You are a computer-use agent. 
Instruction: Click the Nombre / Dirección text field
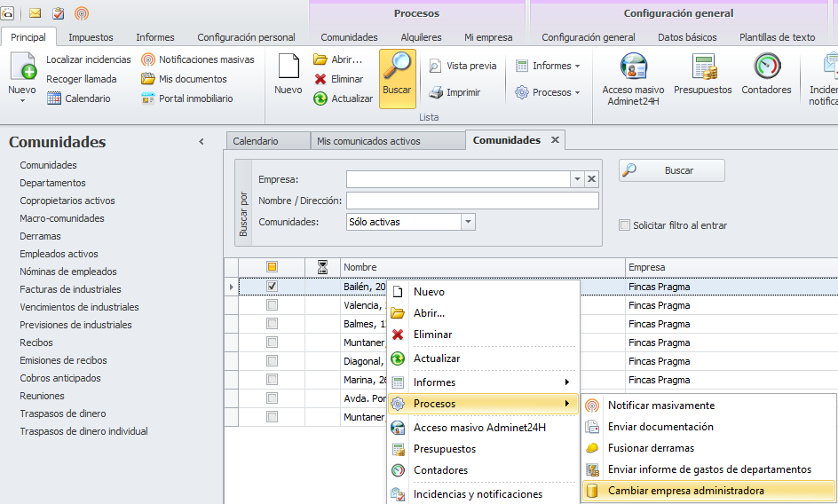[471, 201]
